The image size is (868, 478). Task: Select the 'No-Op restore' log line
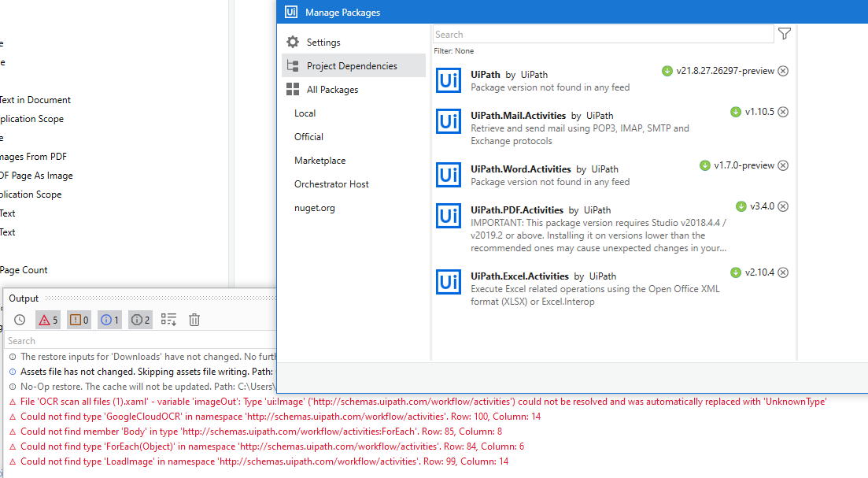(141, 387)
